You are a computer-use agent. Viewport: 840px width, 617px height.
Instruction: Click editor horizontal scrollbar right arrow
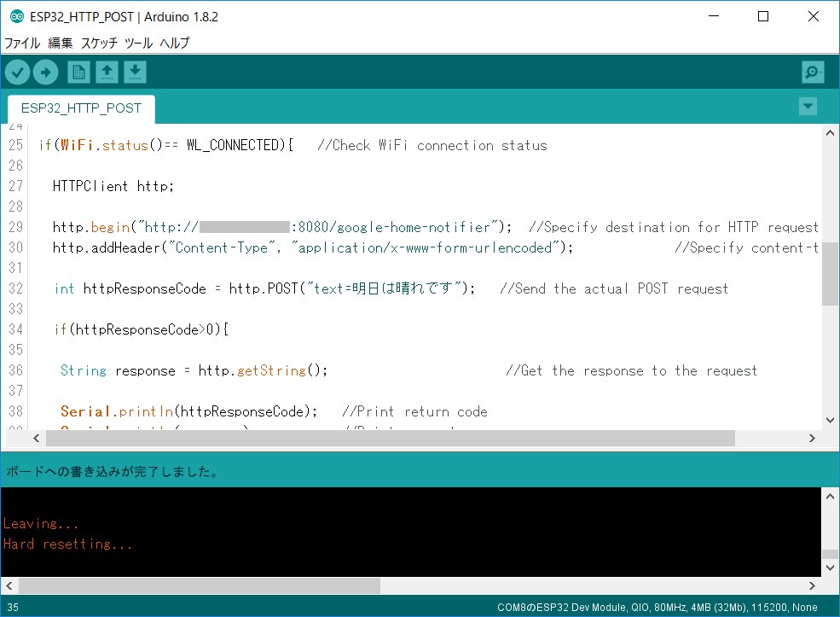[x=812, y=439]
